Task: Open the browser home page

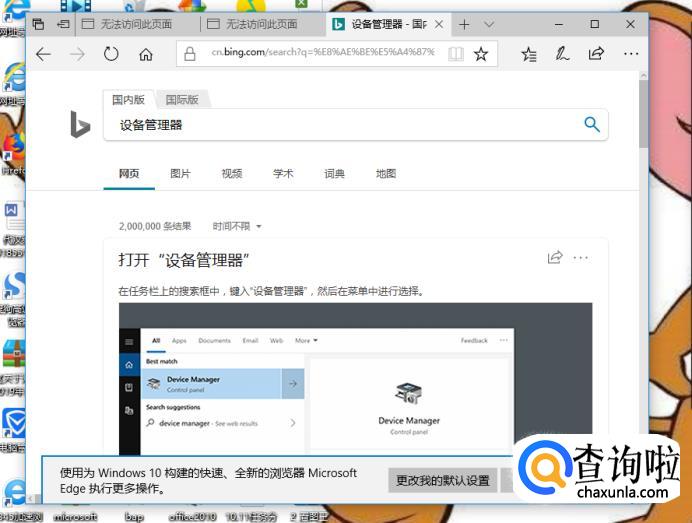Action: pos(146,54)
